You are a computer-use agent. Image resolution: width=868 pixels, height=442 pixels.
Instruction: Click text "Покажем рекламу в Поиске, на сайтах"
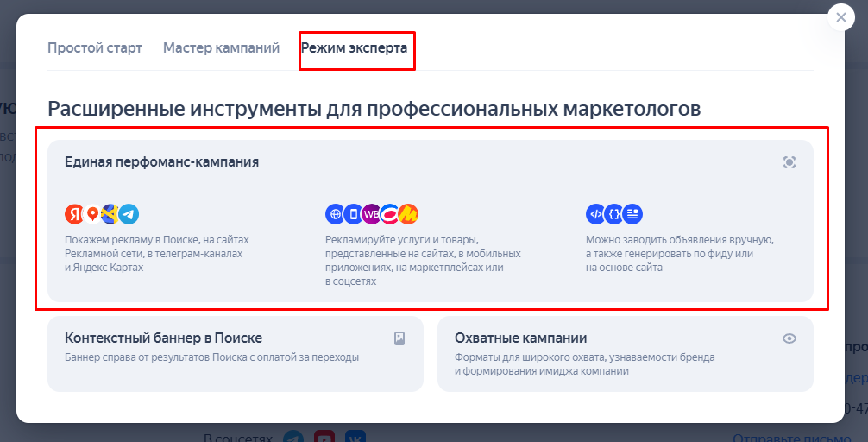[157, 240]
